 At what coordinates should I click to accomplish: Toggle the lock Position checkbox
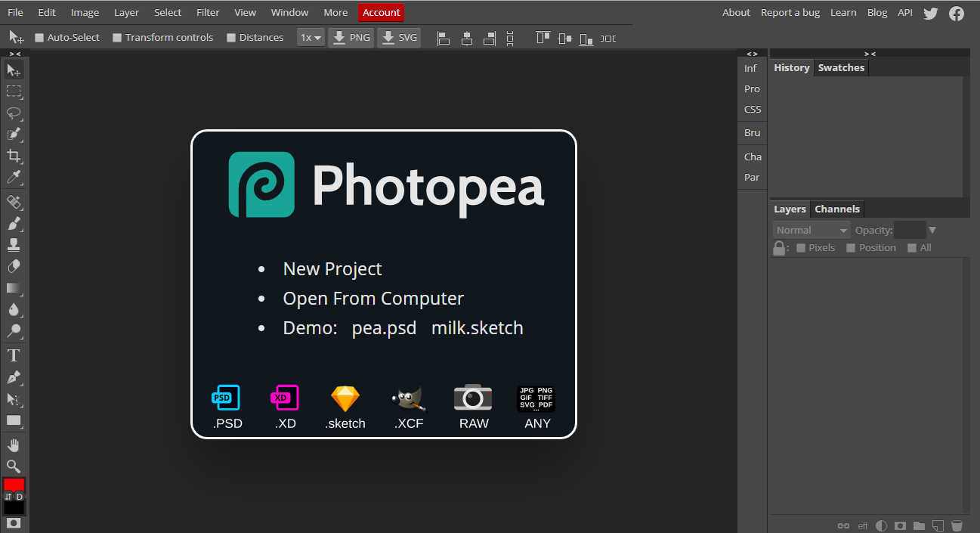click(x=851, y=248)
